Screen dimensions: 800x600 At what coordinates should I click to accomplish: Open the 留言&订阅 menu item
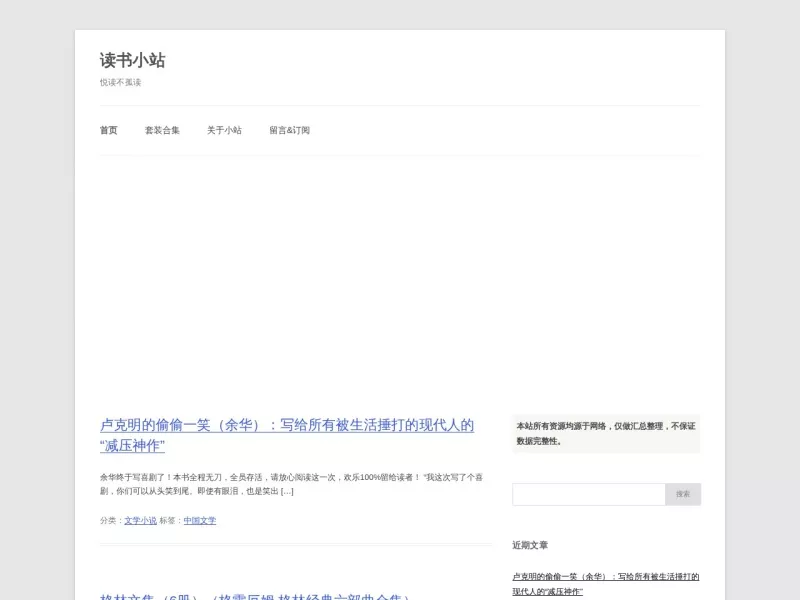pyautogui.click(x=289, y=130)
